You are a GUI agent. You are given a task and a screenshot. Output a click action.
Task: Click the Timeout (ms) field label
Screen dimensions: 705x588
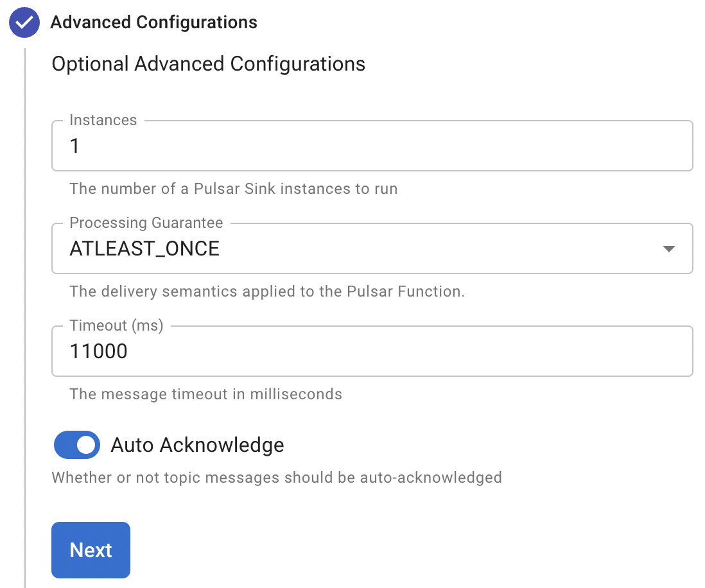click(x=116, y=325)
